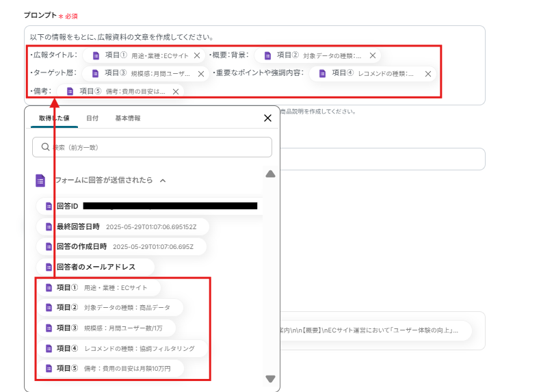Click the form icon in the prompt 項目② chip

point(268,55)
